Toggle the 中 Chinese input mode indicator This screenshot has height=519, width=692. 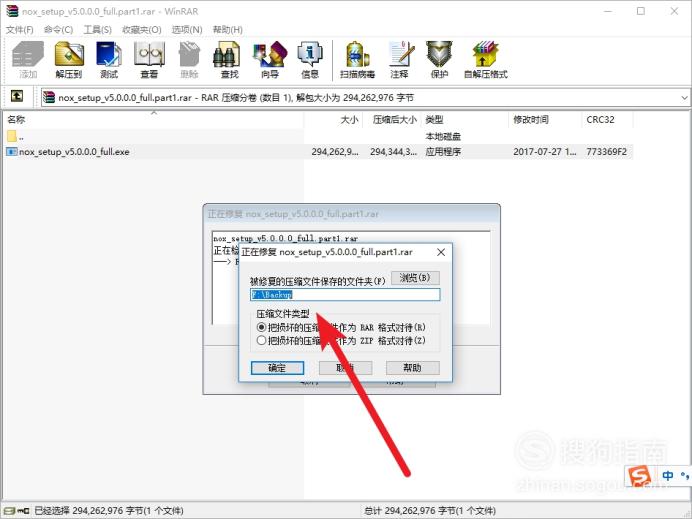668,476
